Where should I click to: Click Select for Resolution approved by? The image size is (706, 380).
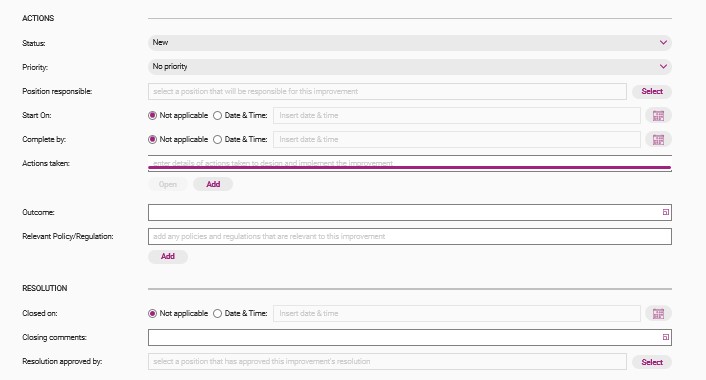coord(652,362)
